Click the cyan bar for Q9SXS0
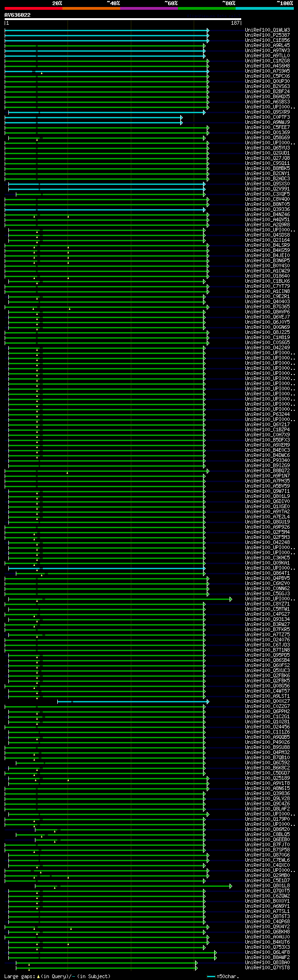 click(x=107, y=184)
